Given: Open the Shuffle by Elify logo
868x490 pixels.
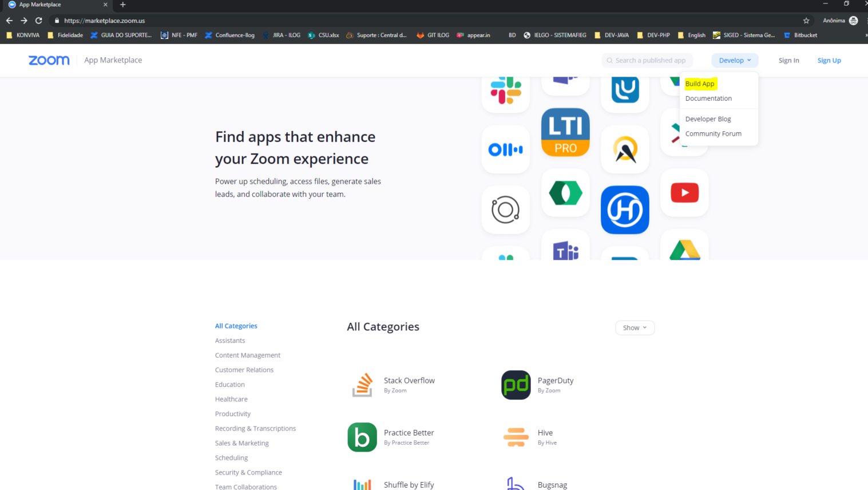Looking at the screenshot, I should click(x=362, y=484).
